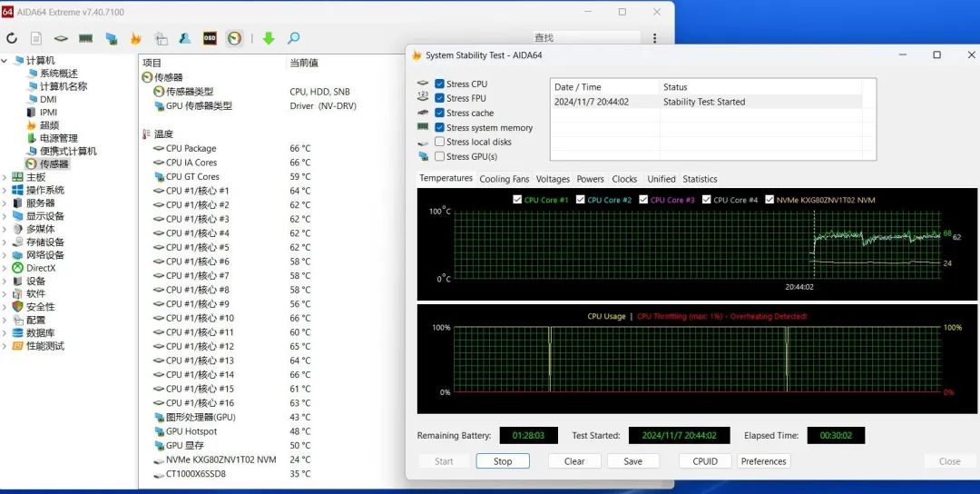
Task: Switch to the Cooling Fans tab
Action: [x=504, y=179]
